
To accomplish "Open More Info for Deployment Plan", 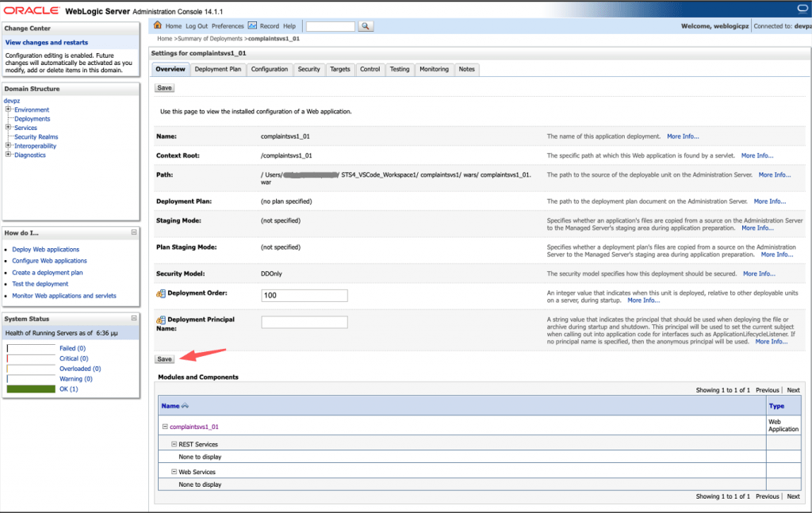I will coord(769,201).
